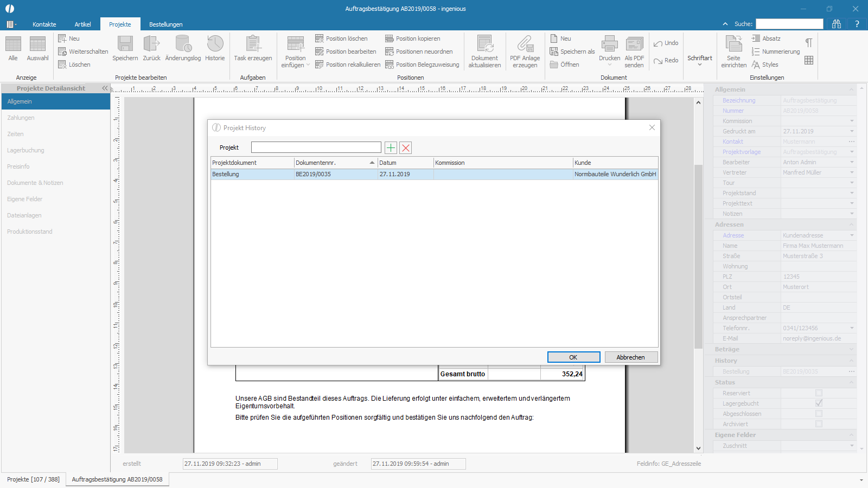
Task: Toggle the Reserviert checkbox
Action: 819,393
